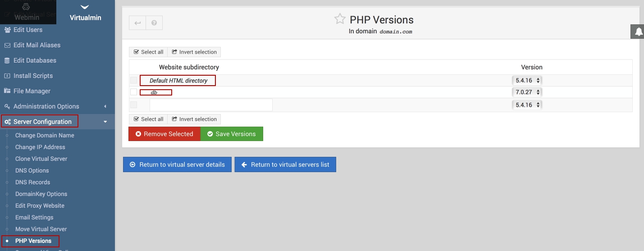Click the File Manager folder icon
644x251 pixels.
pyautogui.click(x=7, y=91)
